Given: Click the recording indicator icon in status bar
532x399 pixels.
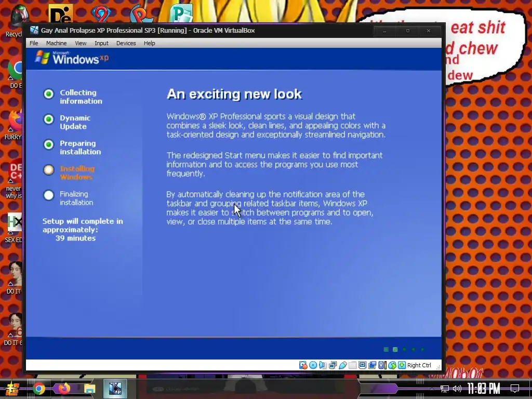Looking at the screenshot, I should (x=372, y=365).
